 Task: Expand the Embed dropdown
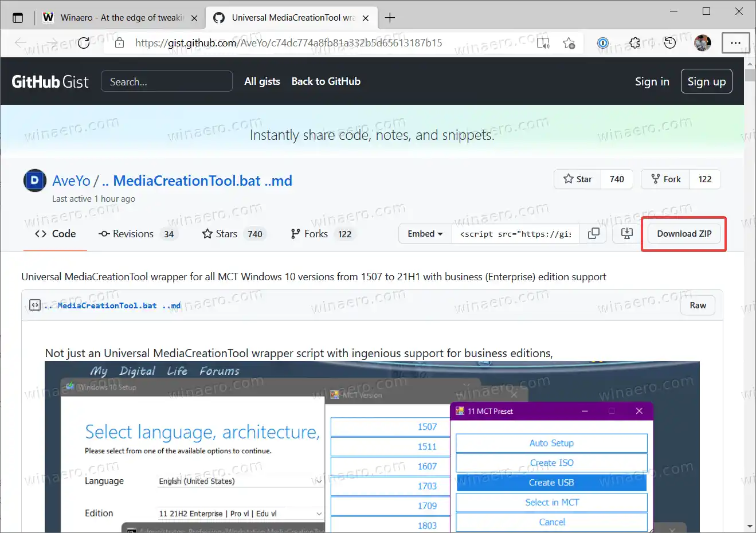tap(425, 234)
